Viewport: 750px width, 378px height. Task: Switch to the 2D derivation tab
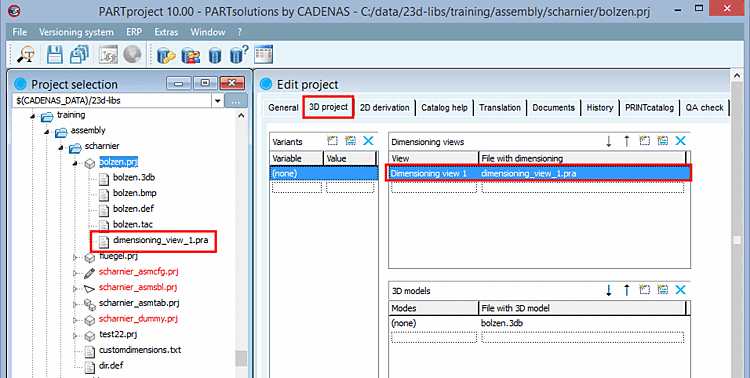point(385,108)
